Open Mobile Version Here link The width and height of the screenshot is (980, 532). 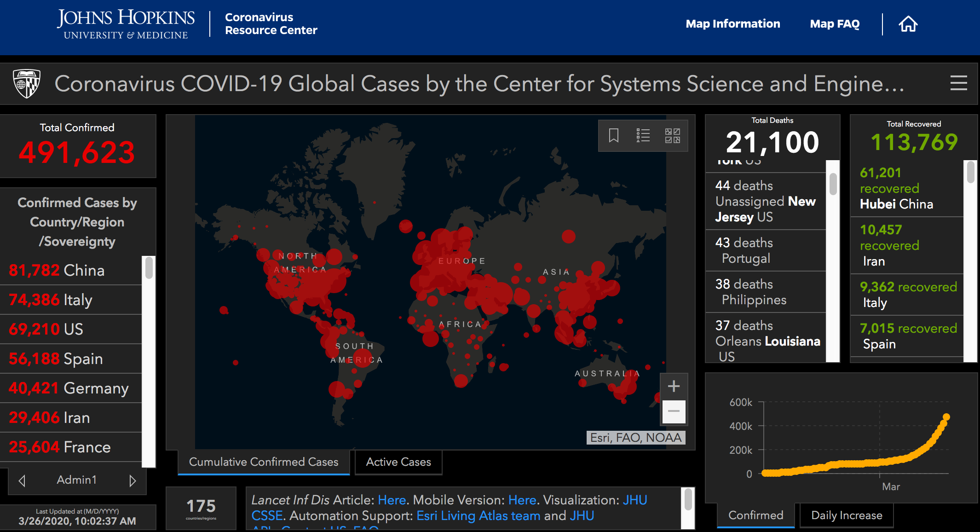(x=522, y=500)
